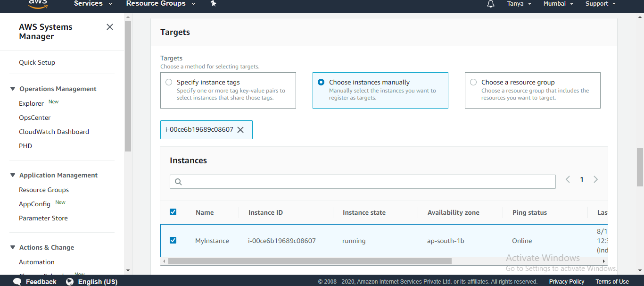The width and height of the screenshot is (644, 286).
Task: Open the Mumbai region selector
Action: coord(558,3)
